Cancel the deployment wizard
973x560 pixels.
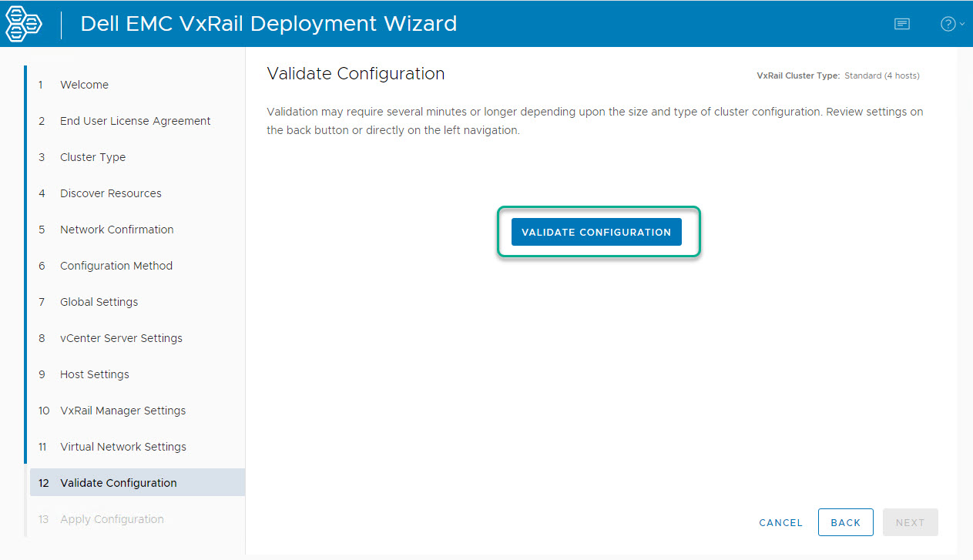coord(780,522)
